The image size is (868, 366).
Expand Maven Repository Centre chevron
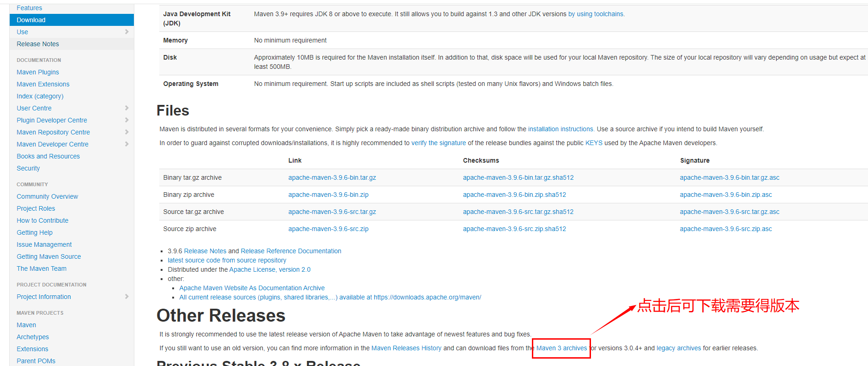pos(127,132)
